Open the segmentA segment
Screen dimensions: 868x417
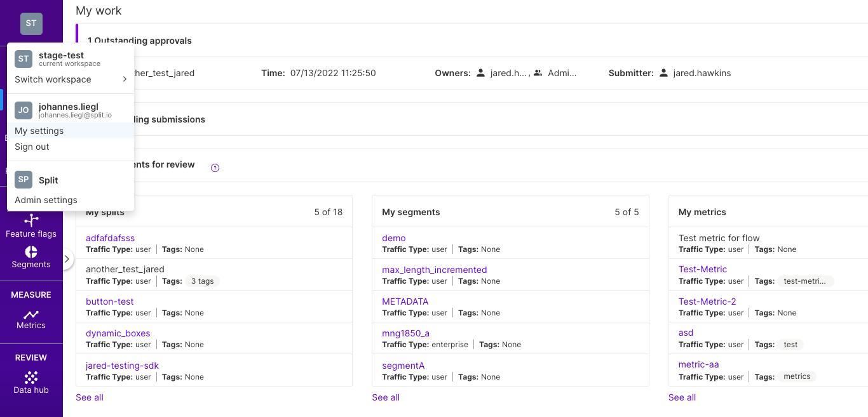click(403, 366)
